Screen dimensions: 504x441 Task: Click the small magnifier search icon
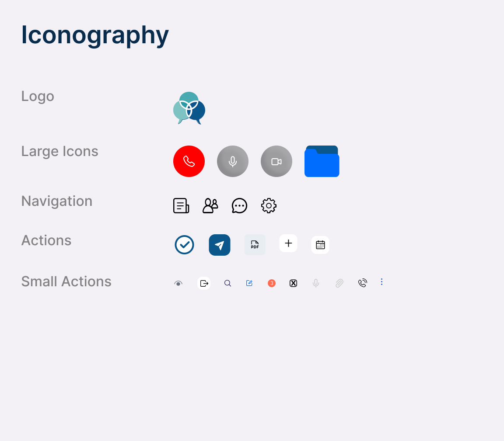pos(227,283)
